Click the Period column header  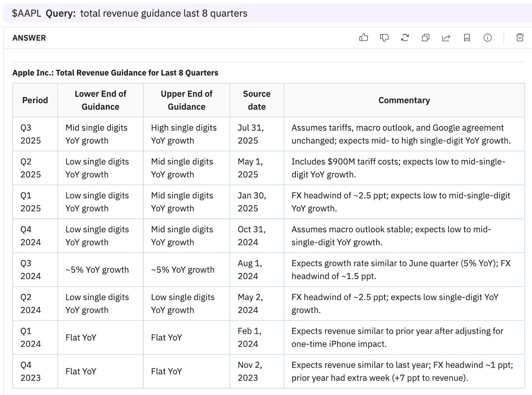point(35,100)
